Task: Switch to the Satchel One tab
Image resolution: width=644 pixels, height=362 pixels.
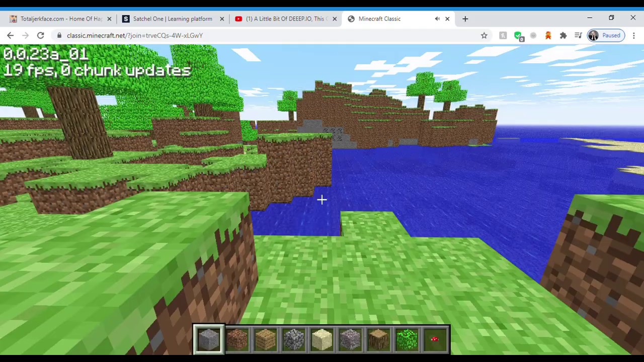Action: click(x=173, y=19)
